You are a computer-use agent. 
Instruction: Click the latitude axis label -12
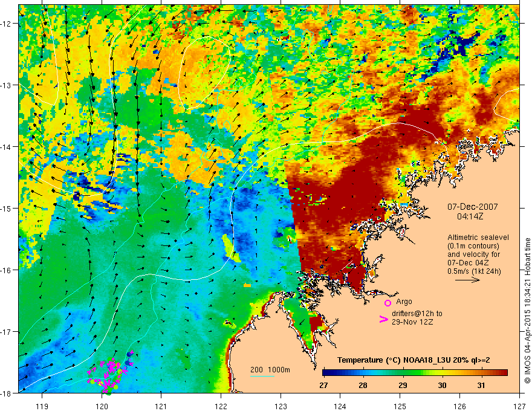pos(7,24)
